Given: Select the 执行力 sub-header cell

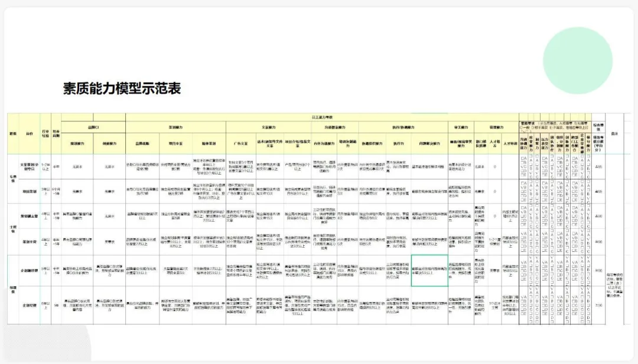Looking at the screenshot, I should click(x=398, y=143).
